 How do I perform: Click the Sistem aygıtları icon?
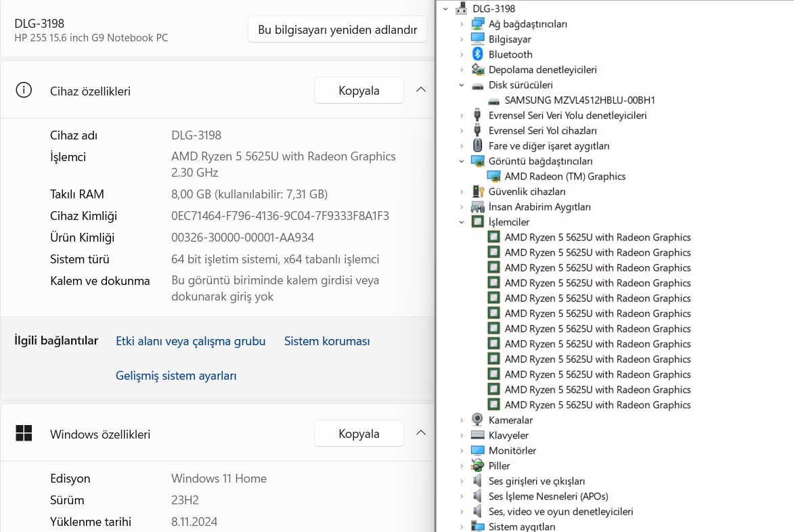pyautogui.click(x=477, y=527)
